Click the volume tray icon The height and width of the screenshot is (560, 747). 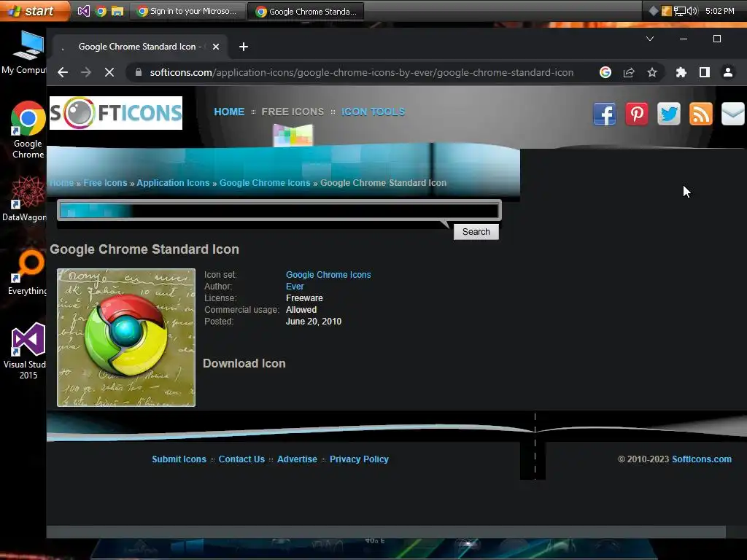point(693,11)
